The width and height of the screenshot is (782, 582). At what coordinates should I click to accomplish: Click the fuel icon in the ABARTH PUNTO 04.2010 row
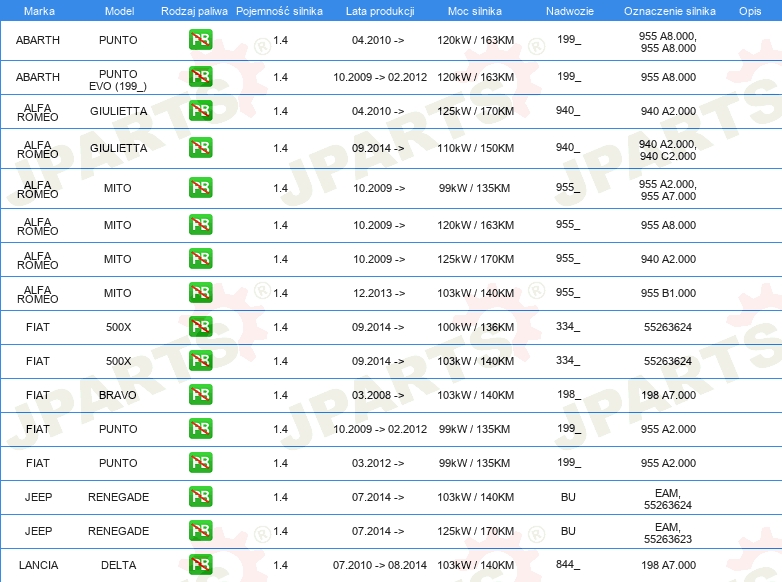coord(200,40)
